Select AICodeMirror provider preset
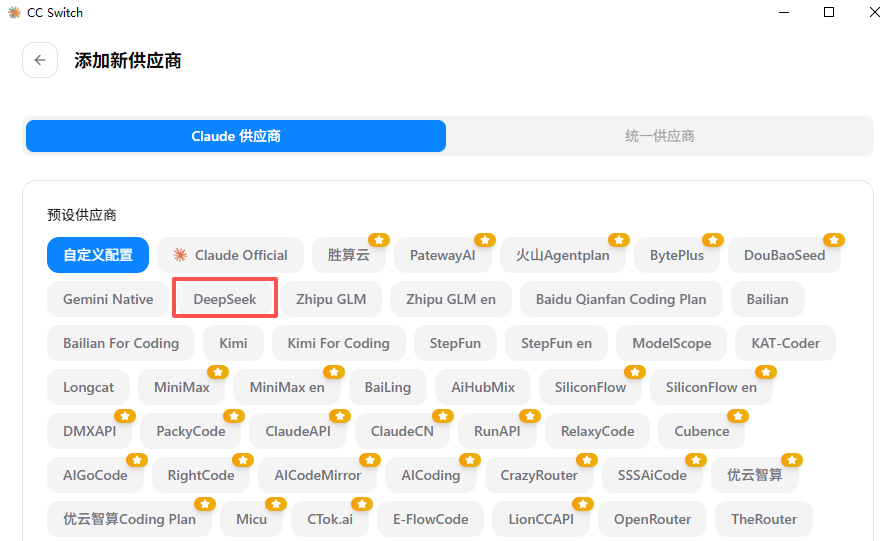 point(317,475)
